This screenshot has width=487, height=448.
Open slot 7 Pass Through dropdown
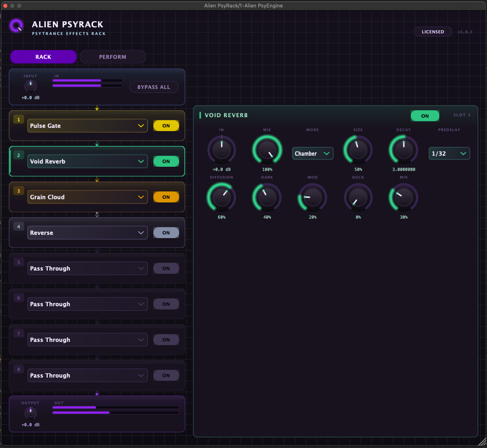click(87, 340)
